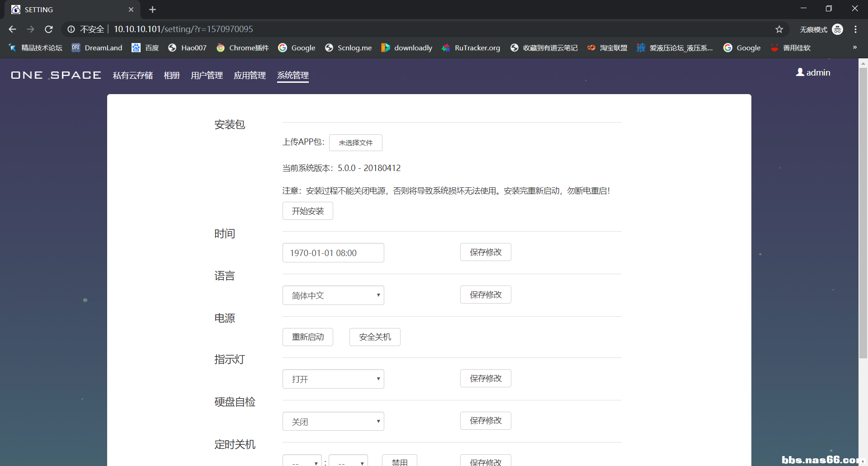Open the 硬盘自检 dropdown showing 关闭
Screen dimensions: 868x466
point(333,421)
